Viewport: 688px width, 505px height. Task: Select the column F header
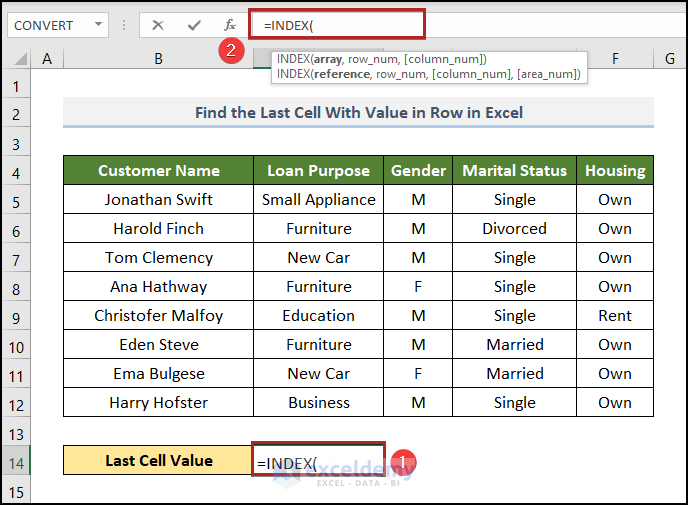[x=615, y=60]
